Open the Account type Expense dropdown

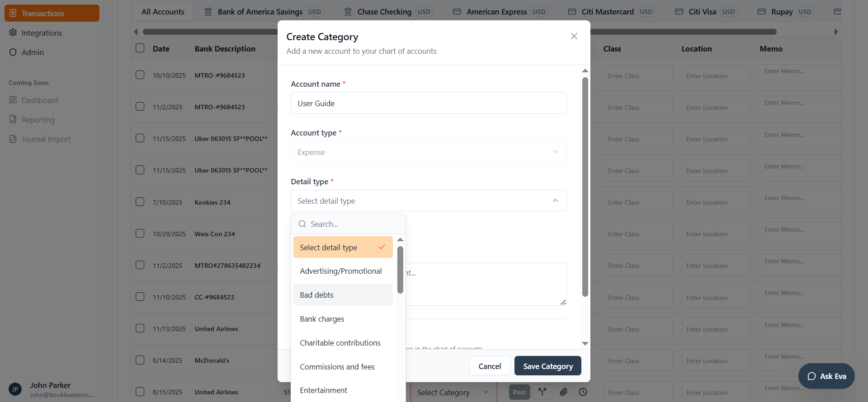click(428, 152)
